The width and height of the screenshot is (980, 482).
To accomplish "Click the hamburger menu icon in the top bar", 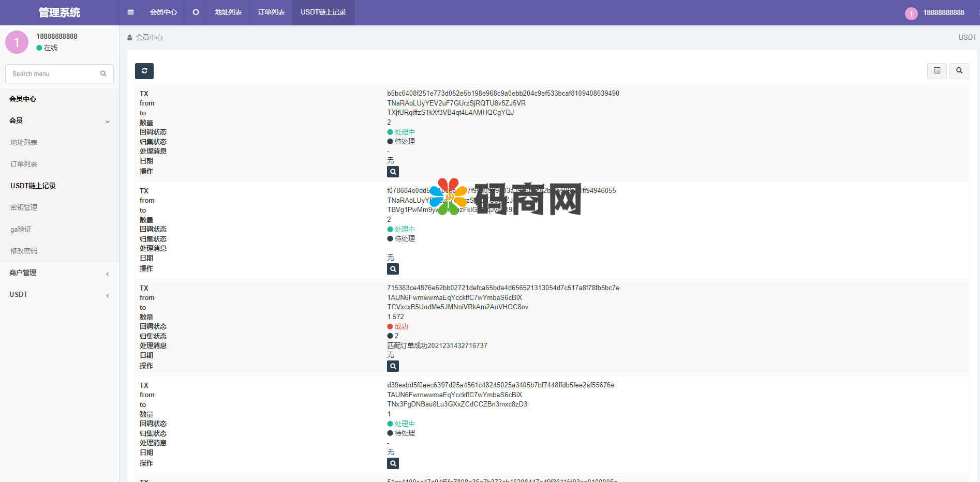I will (130, 12).
